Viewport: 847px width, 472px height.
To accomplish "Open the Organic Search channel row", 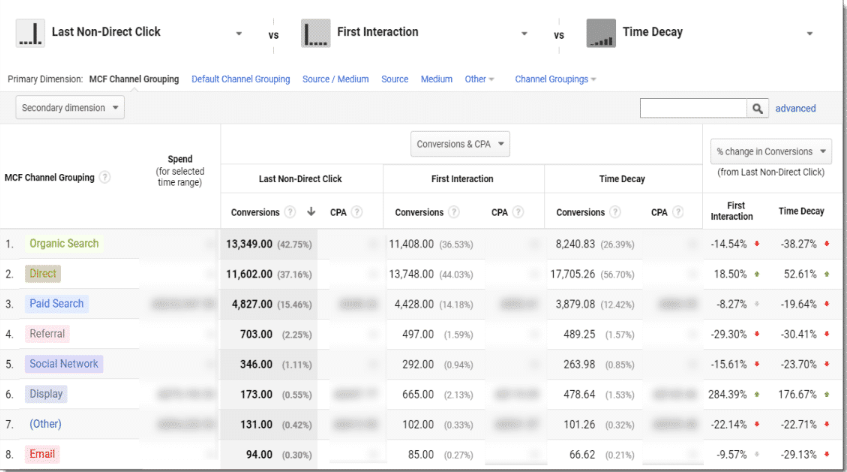I will [x=64, y=244].
